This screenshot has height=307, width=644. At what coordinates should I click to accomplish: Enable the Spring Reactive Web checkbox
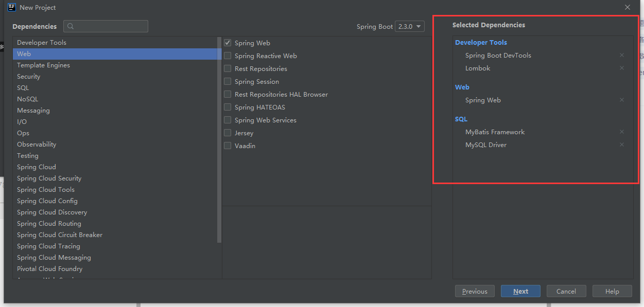point(227,56)
